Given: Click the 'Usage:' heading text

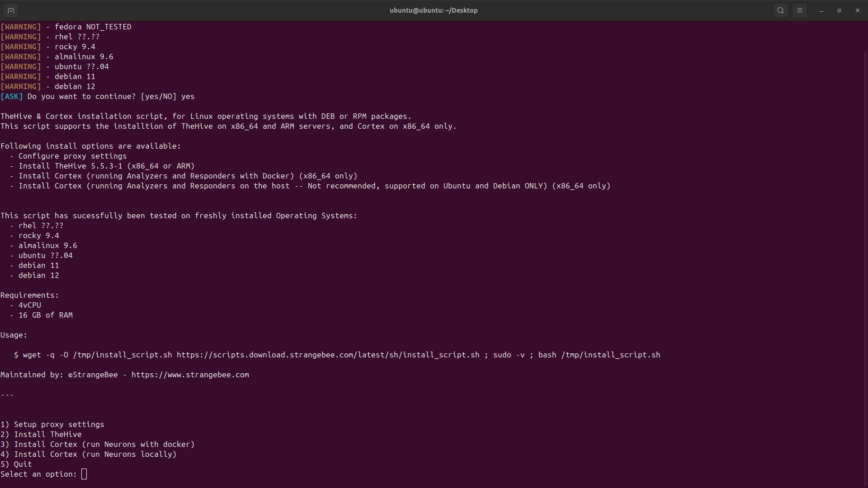Looking at the screenshot, I should [x=14, y=335].
